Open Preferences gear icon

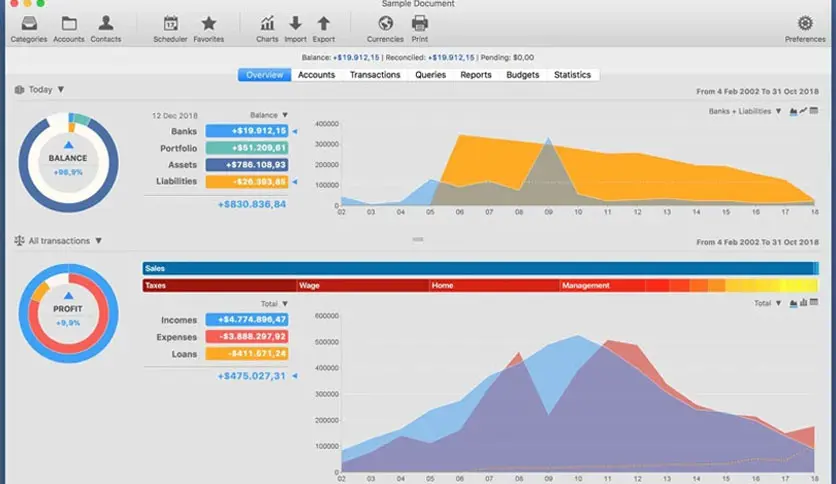click(805, 23)
